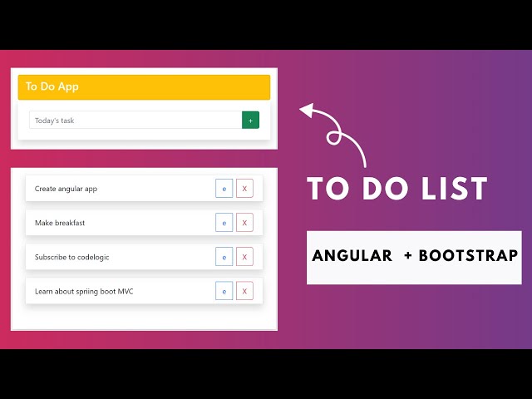Click the Subscribe to codelogic text
The image size is (532, 399).
tap(72, 257)
